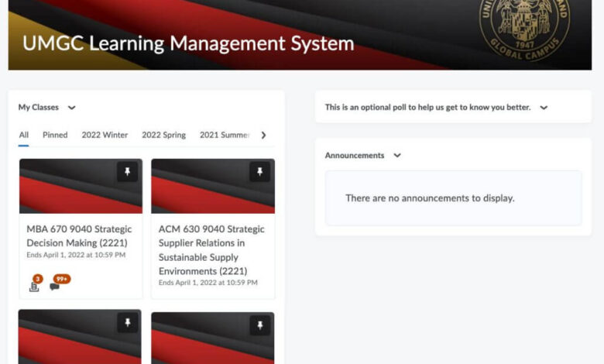Expand the optional poll widget chevron
Image resolution: width=604 pixels, height=364 pixels.
point(544,108)
